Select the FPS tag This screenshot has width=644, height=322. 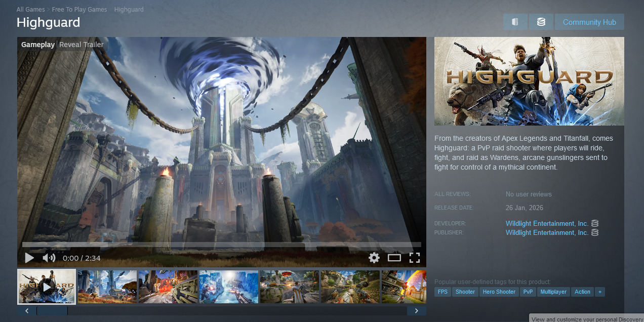(x=443, y=292)
